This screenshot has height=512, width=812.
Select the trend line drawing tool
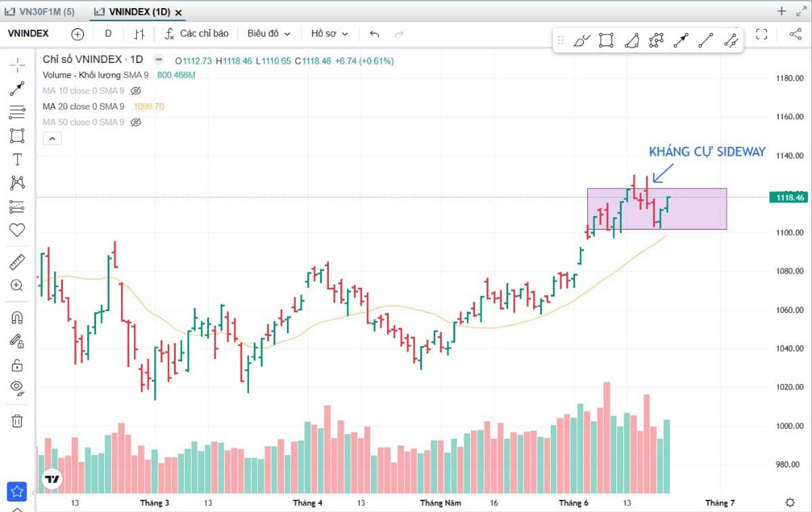click(17, 88)
